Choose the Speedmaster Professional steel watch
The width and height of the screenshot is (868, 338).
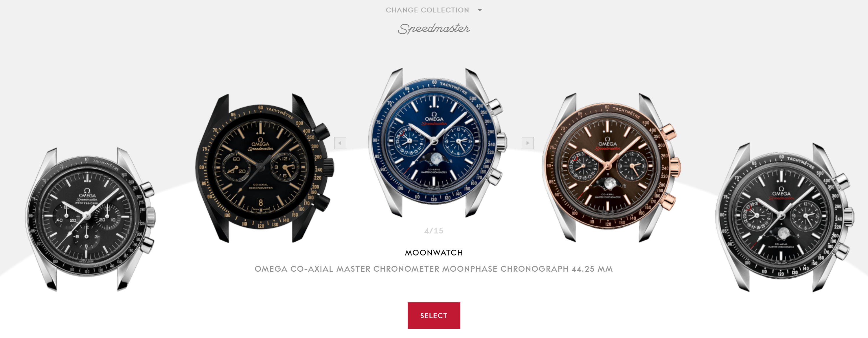(90, 219)
